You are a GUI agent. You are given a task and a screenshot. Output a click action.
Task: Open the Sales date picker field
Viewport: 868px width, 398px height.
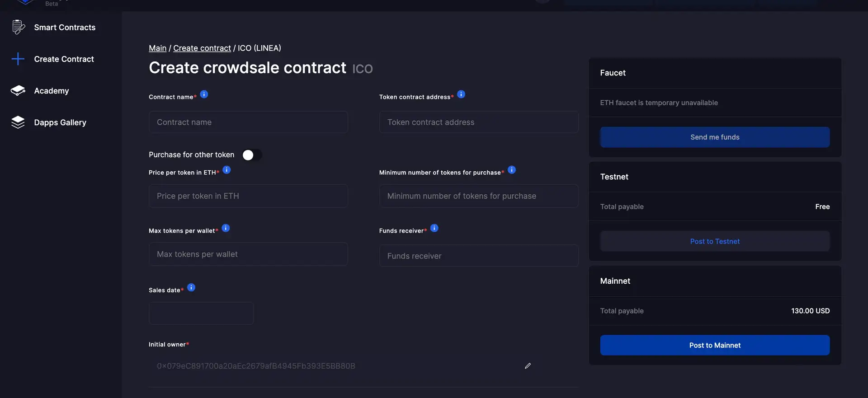201,313
